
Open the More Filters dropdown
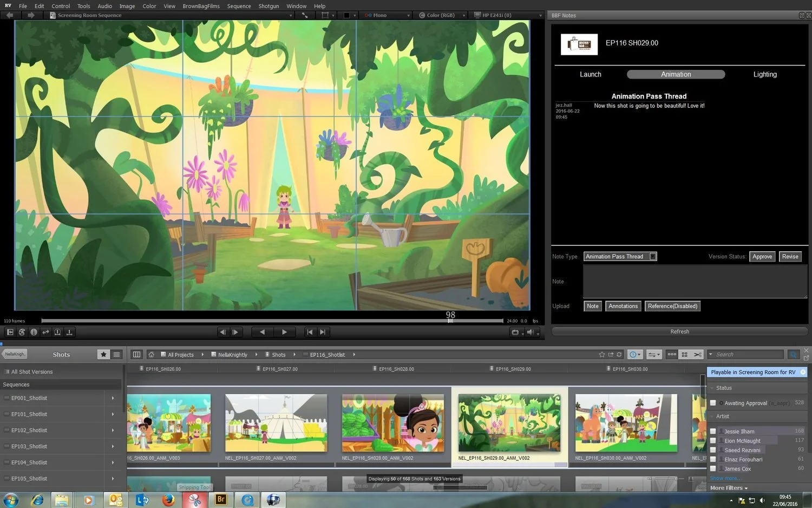(729, 488)
